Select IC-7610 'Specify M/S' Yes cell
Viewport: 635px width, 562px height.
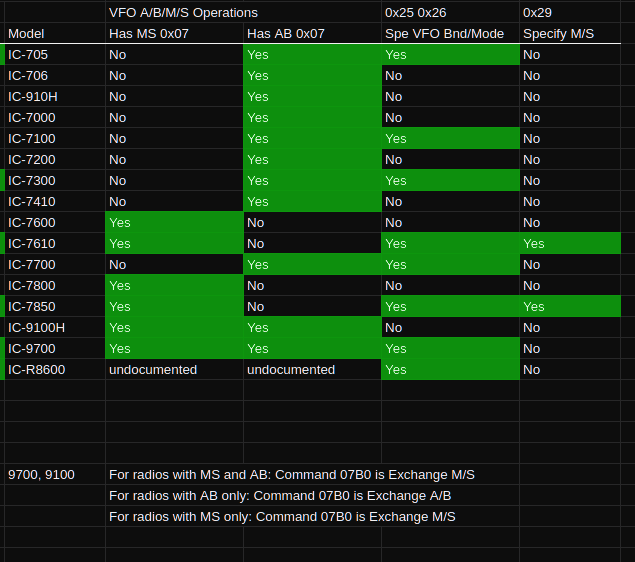570,244
